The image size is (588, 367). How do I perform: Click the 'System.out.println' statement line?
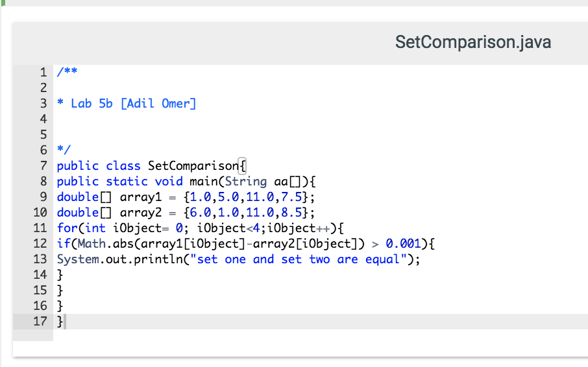pyautogui.click(x=238, y=259)
